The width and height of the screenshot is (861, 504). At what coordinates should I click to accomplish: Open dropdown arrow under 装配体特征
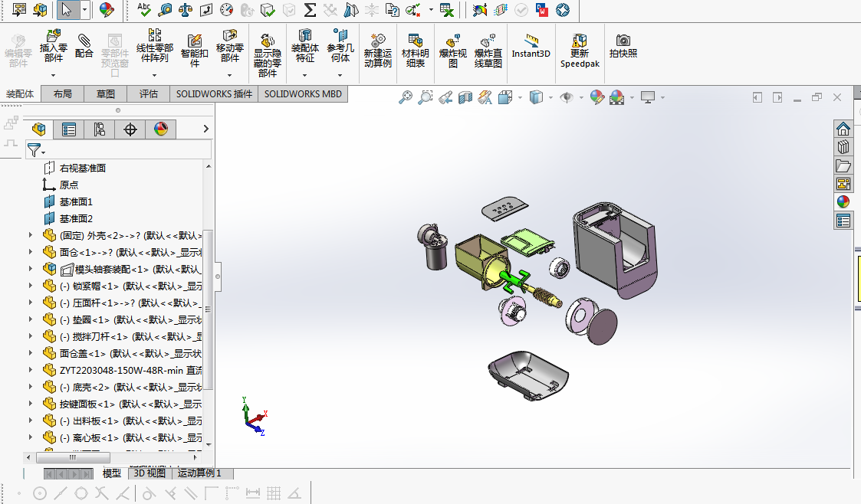pyautogui.click(x=304, y=75)
